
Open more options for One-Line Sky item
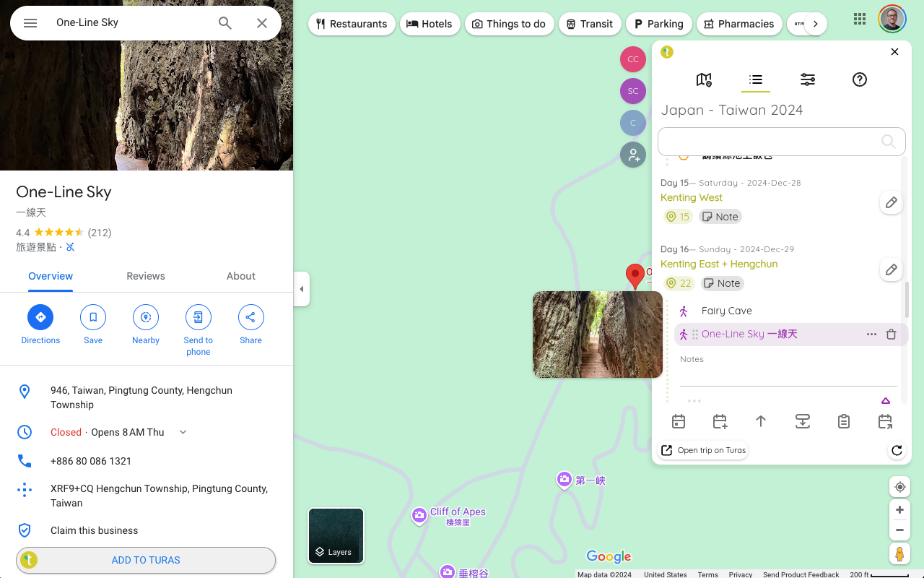point(871,335)
